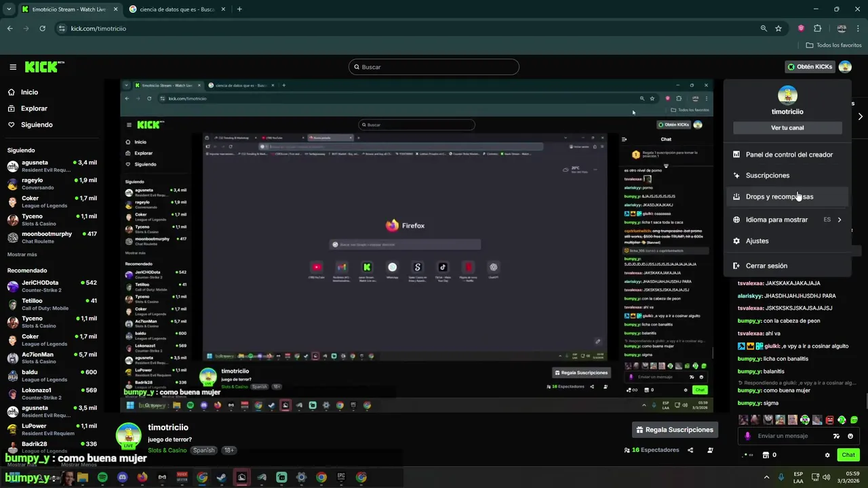
Task: Open a new Chrome tab
Action: pos(239,9)
